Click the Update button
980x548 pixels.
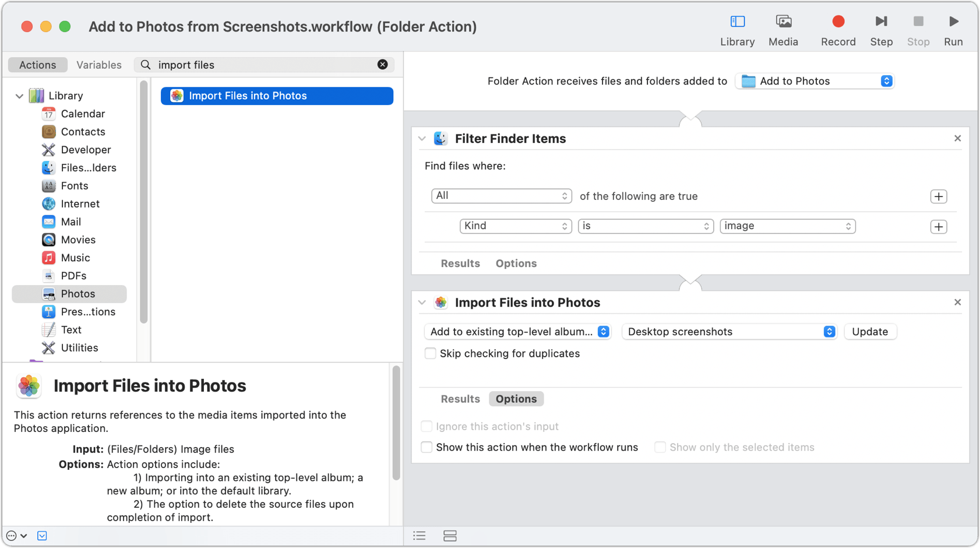coord(870,331)
